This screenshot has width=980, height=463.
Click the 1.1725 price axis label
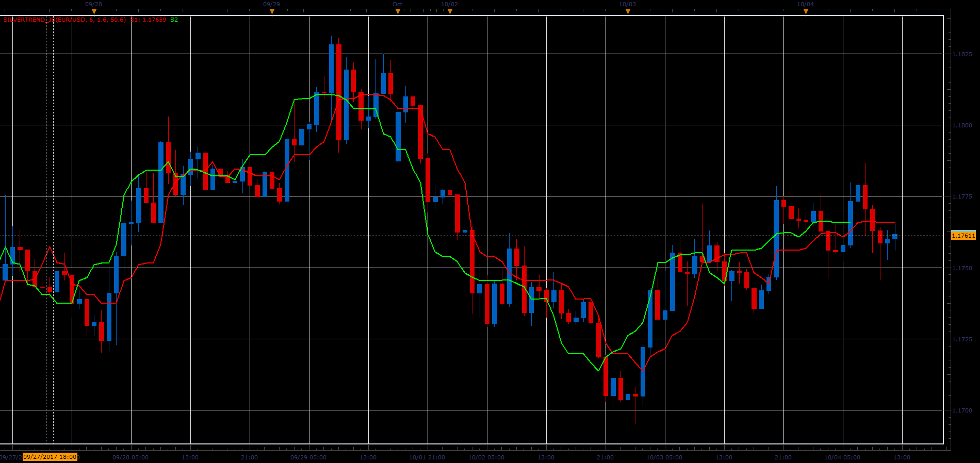pyautogui.click(x=962, y=339)
